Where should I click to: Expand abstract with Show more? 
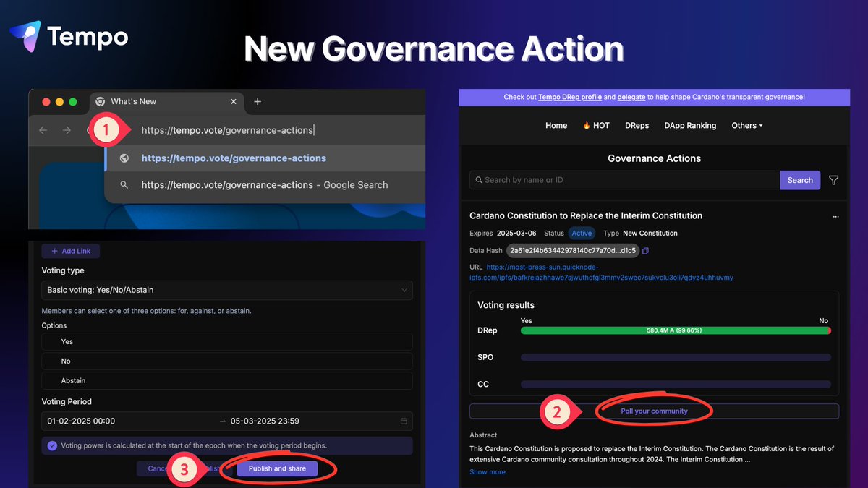tap(488, 472)
